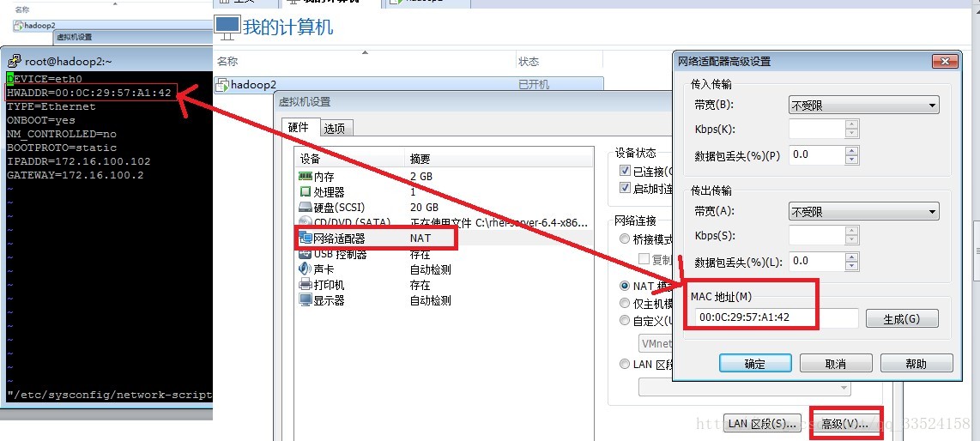Click incoming Kbps(K) spinner arrows
The width and height of the screenshot is (980, 441).
coord(851,130)
